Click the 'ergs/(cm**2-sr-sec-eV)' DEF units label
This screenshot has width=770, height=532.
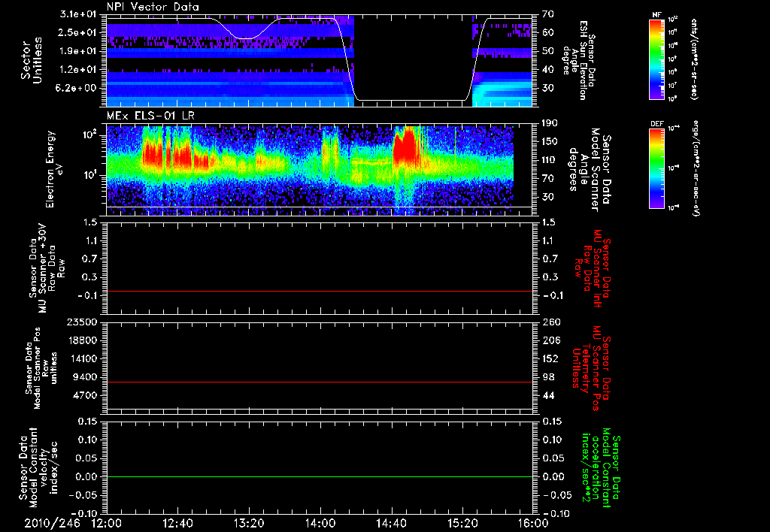[x=696, y=169]
